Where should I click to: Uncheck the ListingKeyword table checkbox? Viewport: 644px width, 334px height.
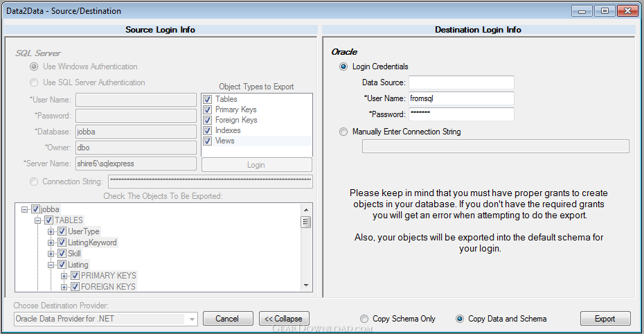(x=62, y=243)
